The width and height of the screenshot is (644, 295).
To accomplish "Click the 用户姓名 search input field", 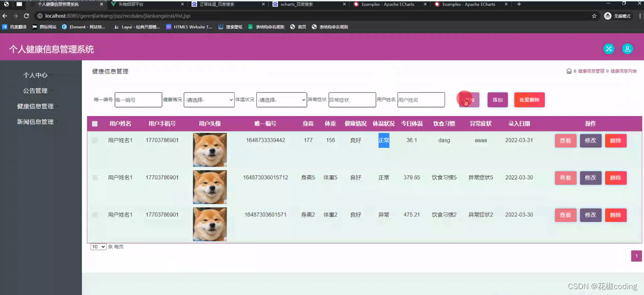I will [x=421, y=100].
